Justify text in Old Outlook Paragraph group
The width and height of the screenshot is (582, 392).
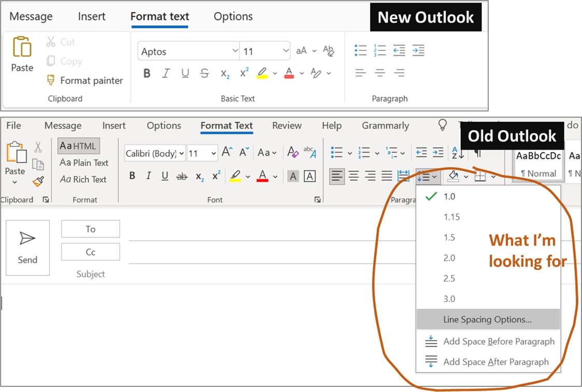point(387,176)
